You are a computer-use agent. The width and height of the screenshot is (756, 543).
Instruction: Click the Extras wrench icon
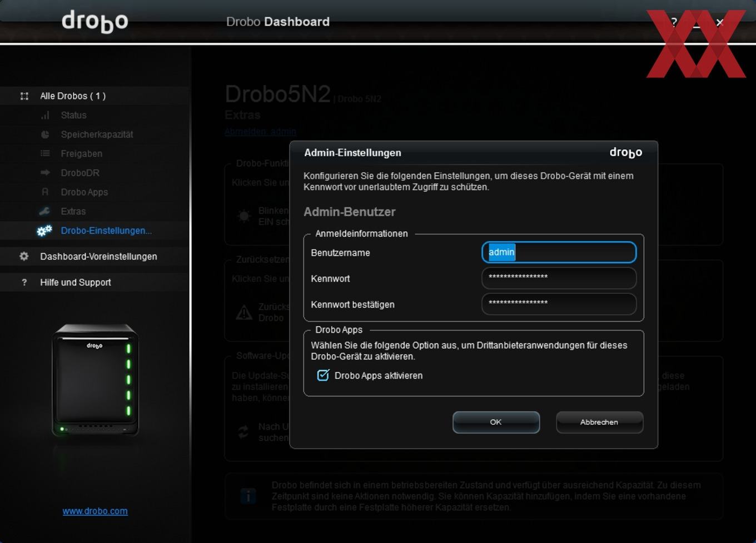click(x=44, y=211)
